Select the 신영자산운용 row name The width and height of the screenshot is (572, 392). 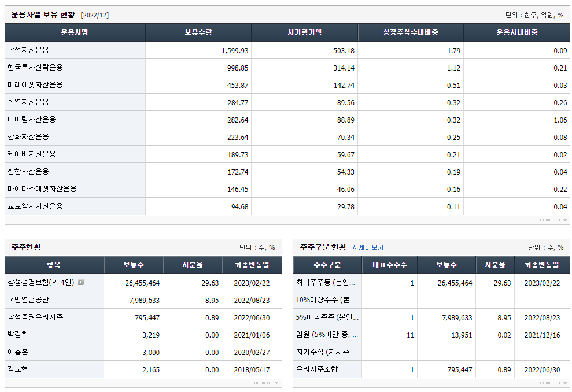coord(28,102)
